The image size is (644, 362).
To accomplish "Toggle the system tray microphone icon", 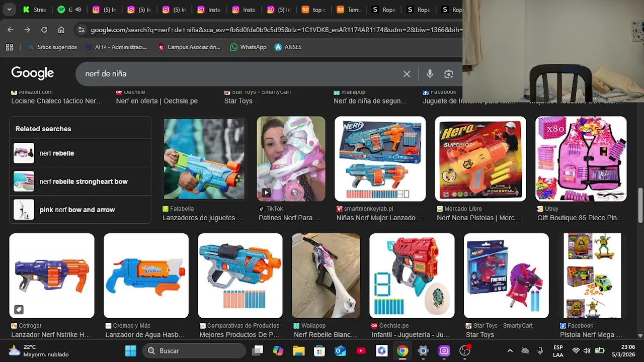I will (540, 350).
